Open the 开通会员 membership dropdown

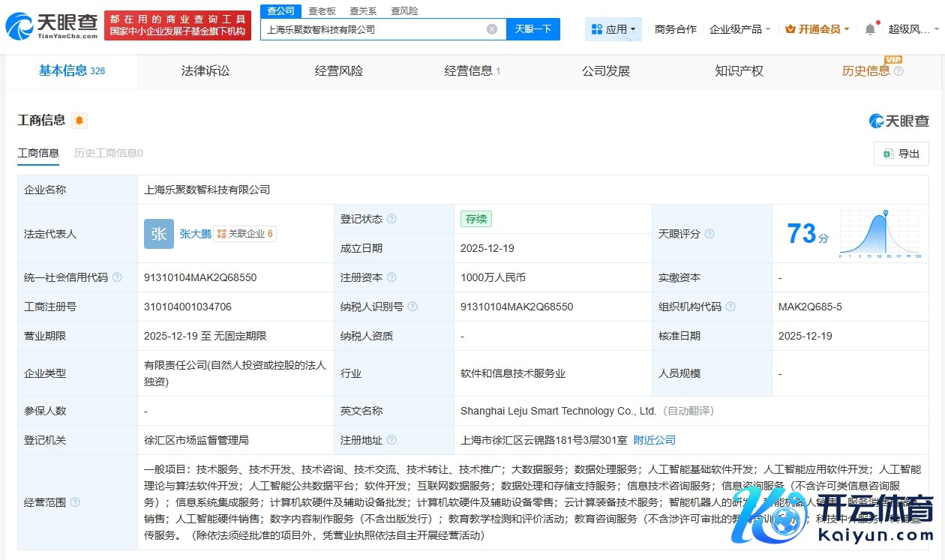tap(817, 29)
